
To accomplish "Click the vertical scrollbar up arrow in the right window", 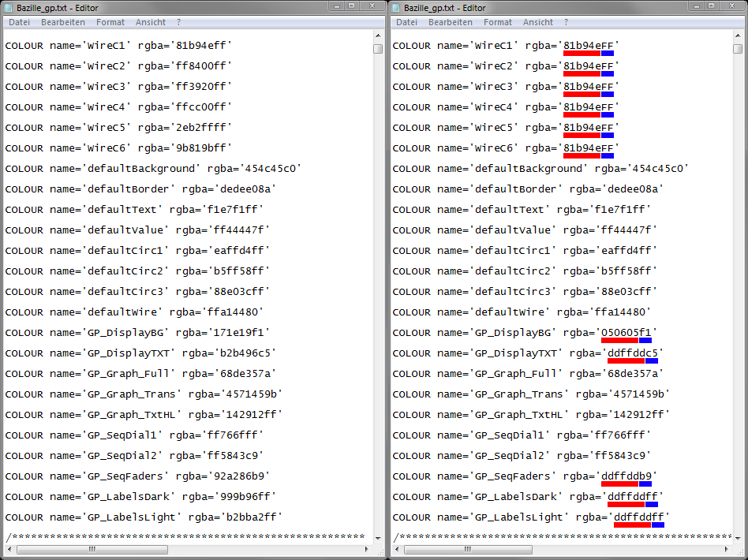I will pyautogui.click(x=738, y=35).
